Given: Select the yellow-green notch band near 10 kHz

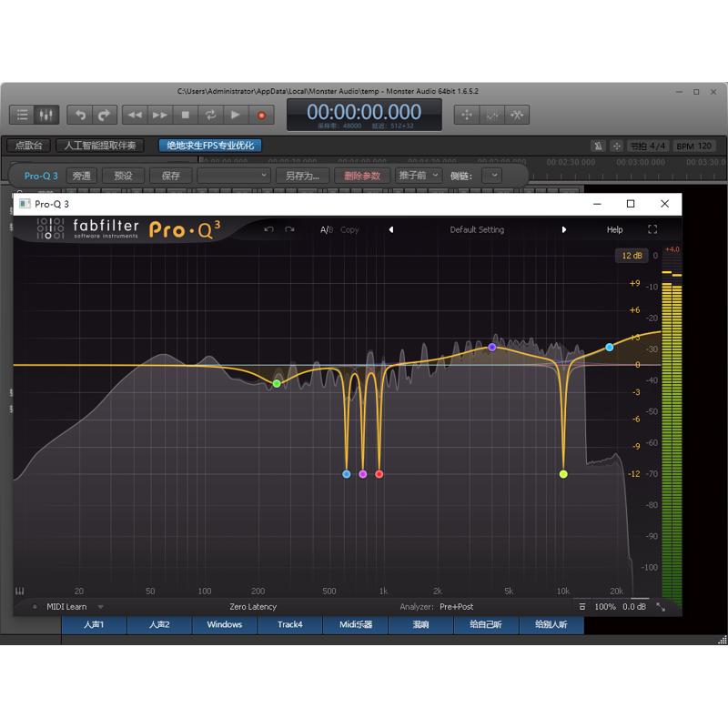Looking at the screenshot, I should point(563,474).
